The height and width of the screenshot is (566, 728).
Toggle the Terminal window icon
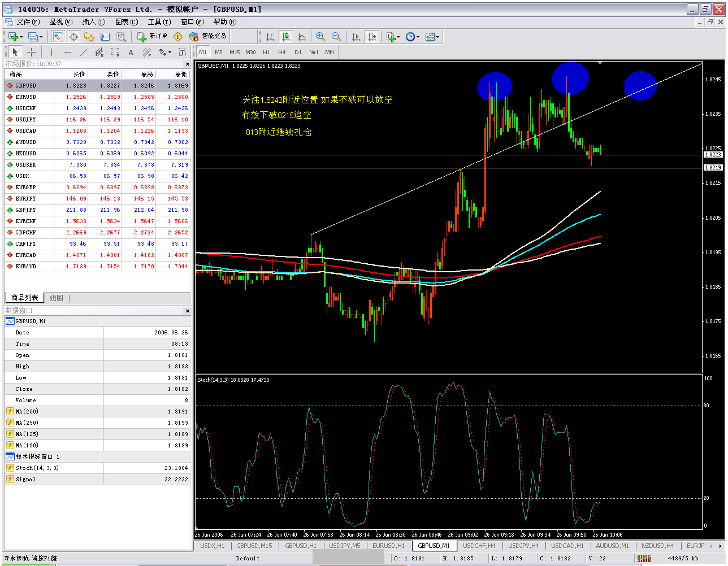[105, 37]
